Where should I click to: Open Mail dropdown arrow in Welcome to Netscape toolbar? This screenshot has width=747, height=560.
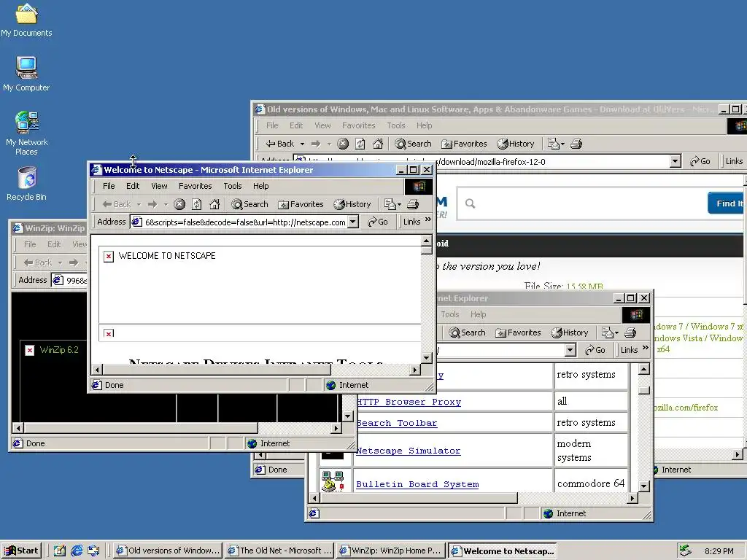tap(399, 204)
